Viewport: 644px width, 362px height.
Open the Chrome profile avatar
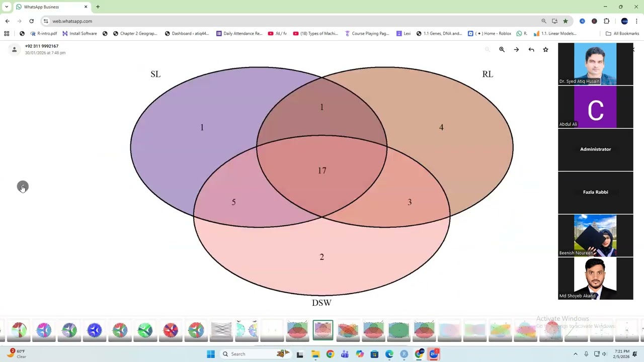pyautogui.click(x=624, y=21)
